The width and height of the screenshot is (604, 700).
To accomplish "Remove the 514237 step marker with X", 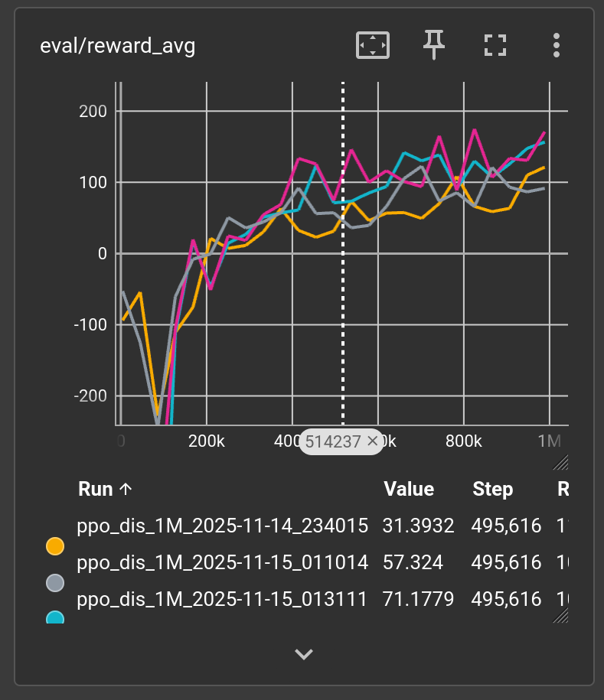I will pyautogui.click(x=373, y=441).
